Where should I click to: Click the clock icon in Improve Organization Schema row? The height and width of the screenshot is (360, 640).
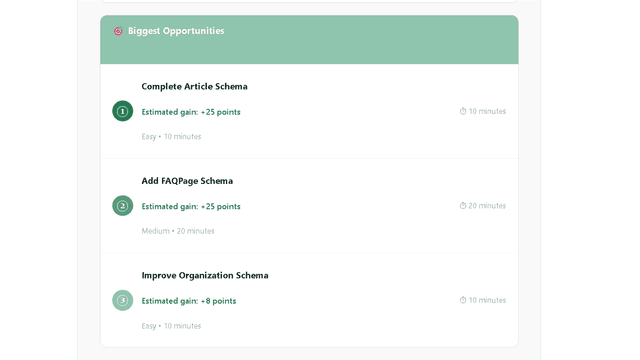tap(463, 300)
